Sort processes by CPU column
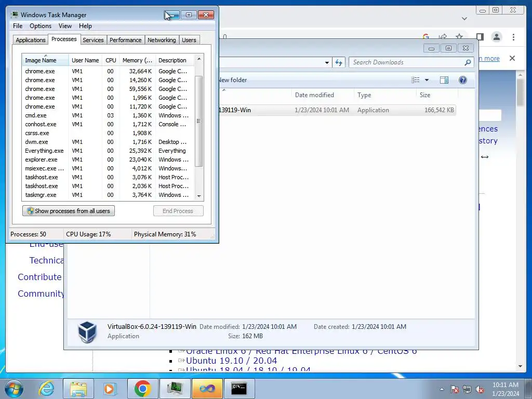This screenshot has height=399, width=532. [111, 60]
